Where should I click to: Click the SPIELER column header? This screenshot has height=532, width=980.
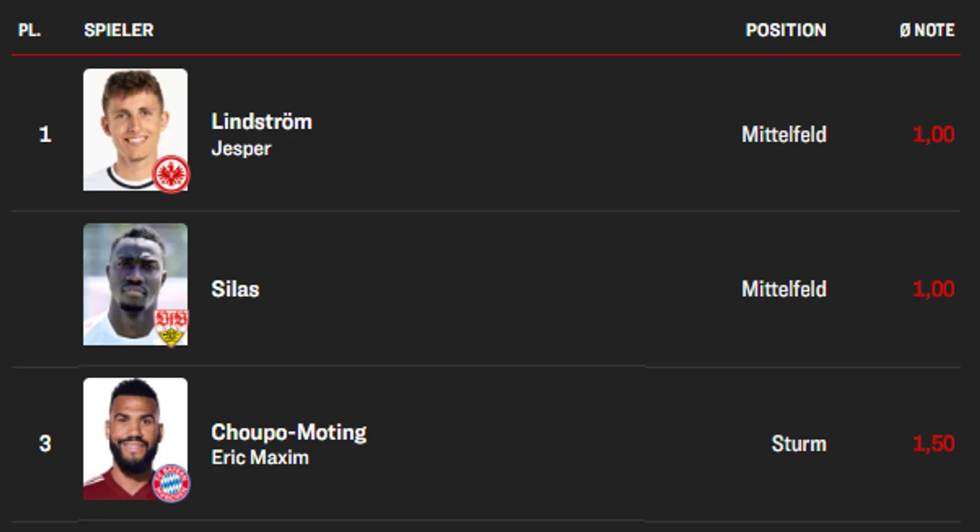coord(119,30)
